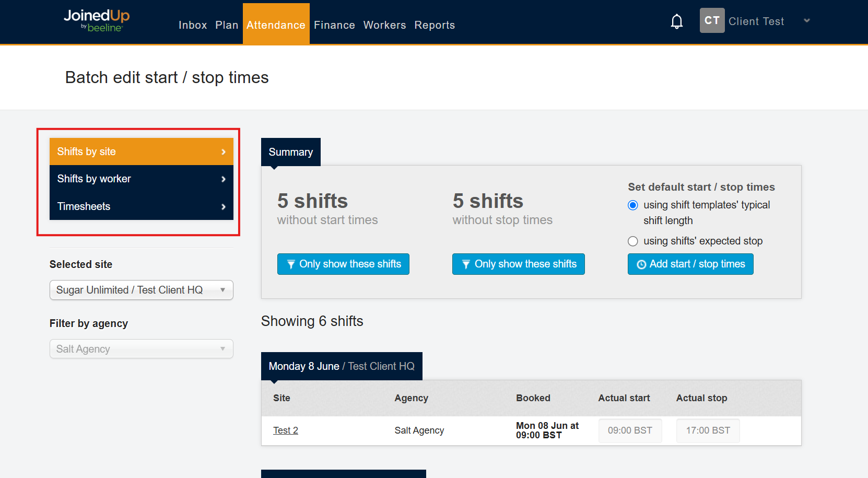Viewport: 868px width, 478px height.
Task: Expand the Client Test account menu arrow
Action: pyautogui.click(x=807, y=21)
